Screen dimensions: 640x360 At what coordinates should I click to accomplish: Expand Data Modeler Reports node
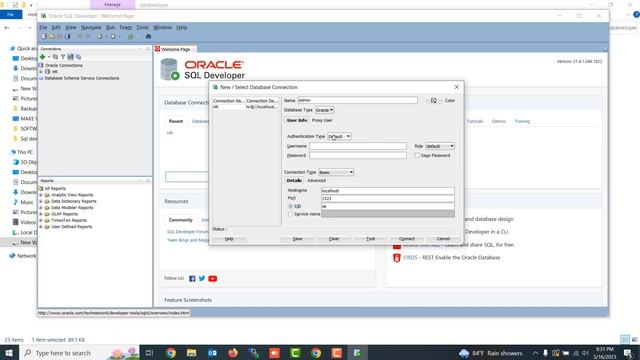[41, 208]
